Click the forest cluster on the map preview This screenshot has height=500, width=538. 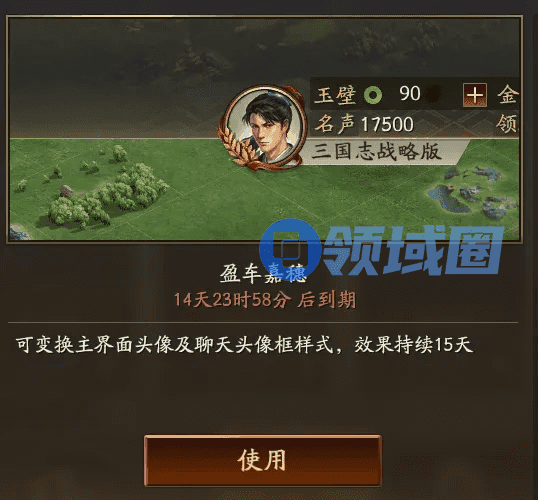click(106, 194)
